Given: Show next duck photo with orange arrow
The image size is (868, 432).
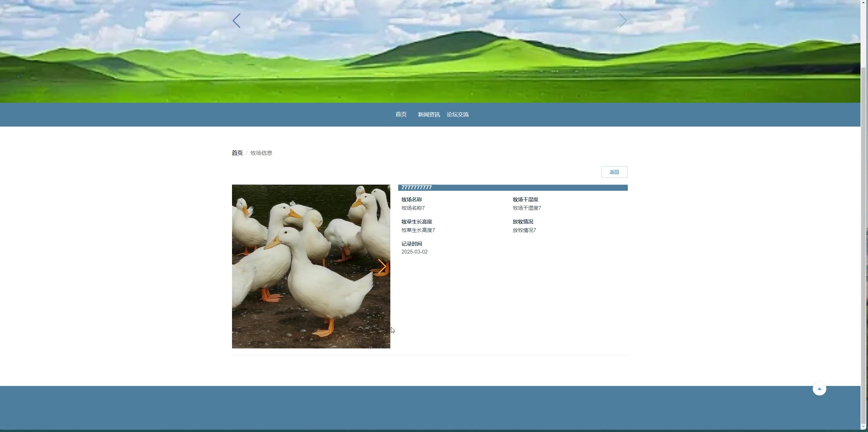Looking at the screenshot, I should click(382, 266).
